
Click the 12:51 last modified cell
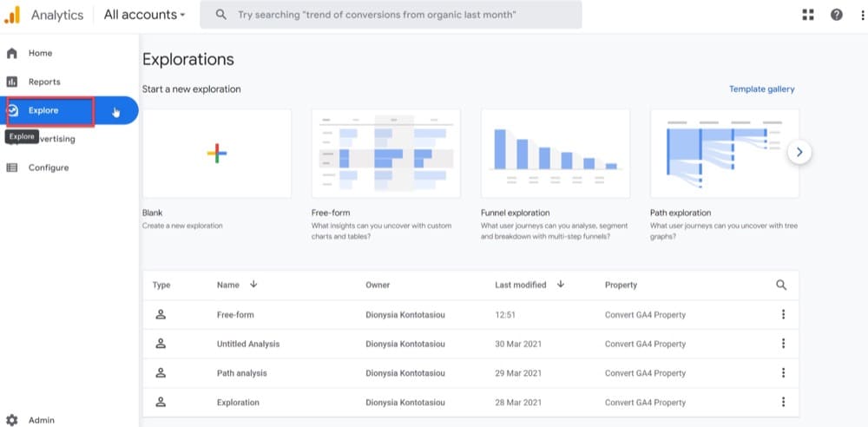[505, 314]
